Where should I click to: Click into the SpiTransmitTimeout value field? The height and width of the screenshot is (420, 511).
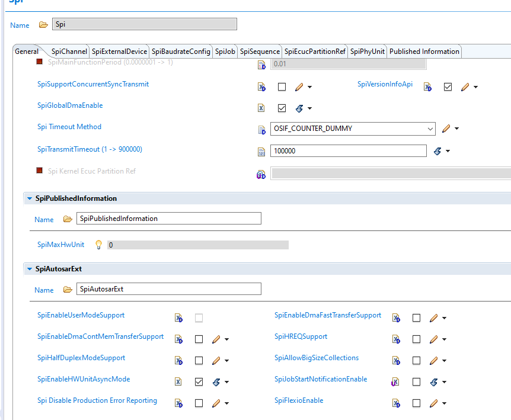[x=349, y=150]
